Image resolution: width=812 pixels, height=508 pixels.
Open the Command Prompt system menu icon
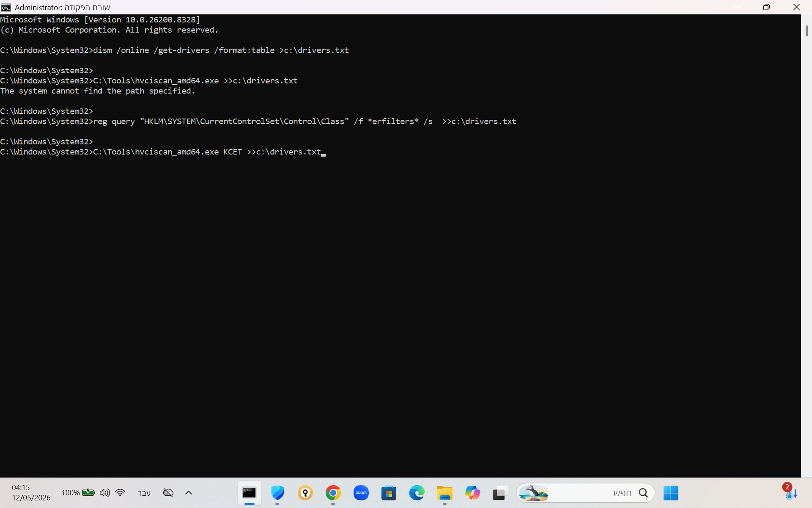6,7
